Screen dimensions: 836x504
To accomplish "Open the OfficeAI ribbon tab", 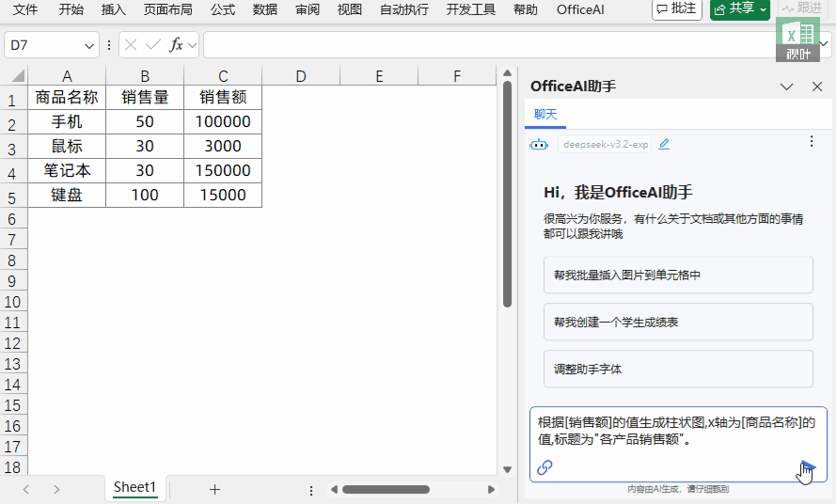I will 580,9.
